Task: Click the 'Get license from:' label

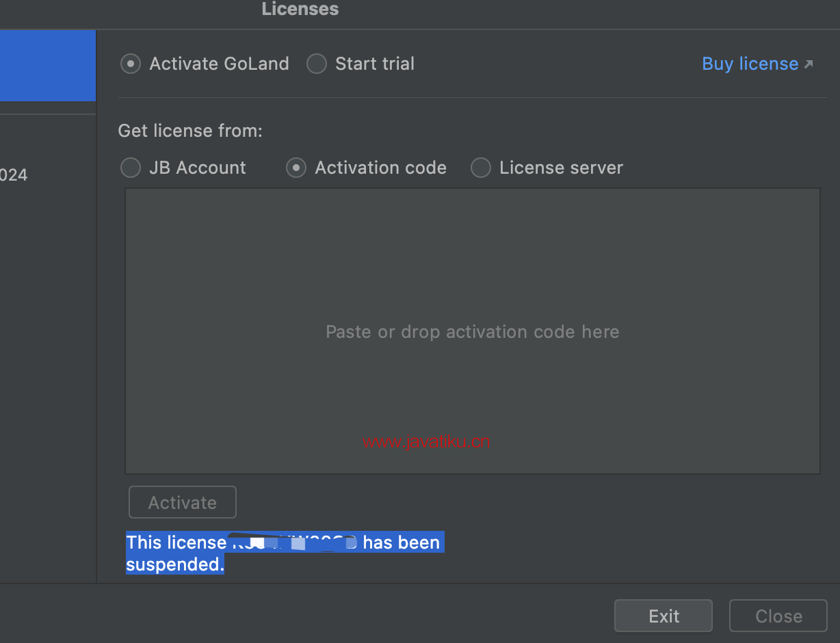Action: [190, 131]
